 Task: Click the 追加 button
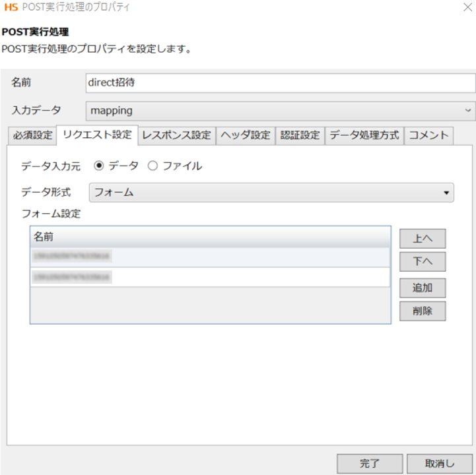pyautogui.click(x=423, y=288)
